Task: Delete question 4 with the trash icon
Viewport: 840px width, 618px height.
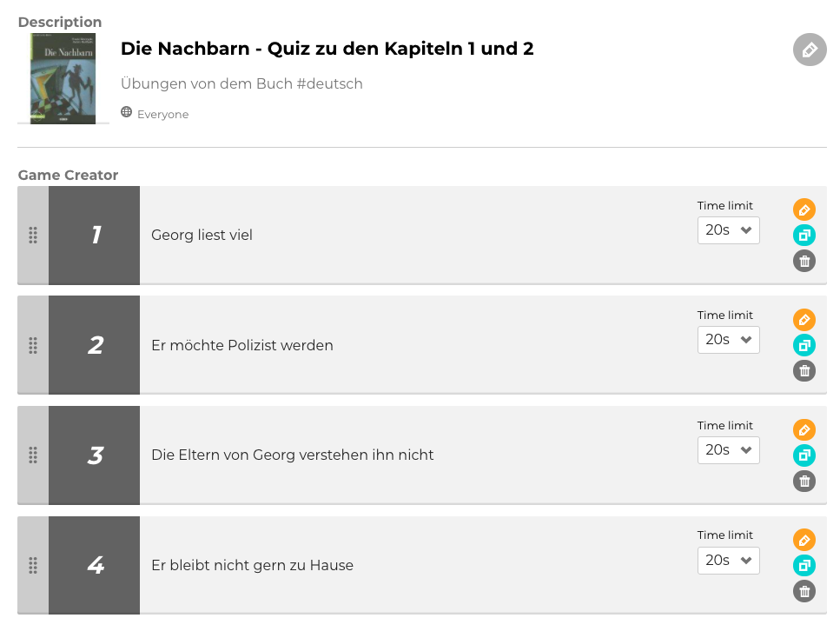Action: pos(804,591)
